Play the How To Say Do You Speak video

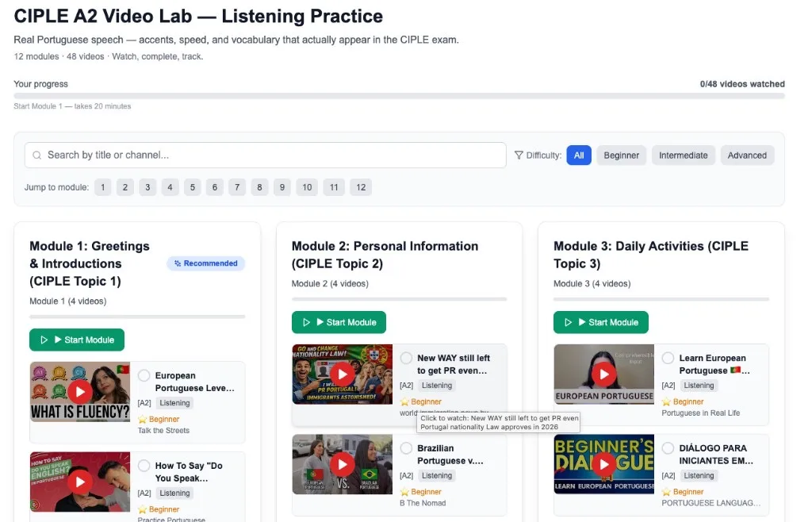(79, 482)
